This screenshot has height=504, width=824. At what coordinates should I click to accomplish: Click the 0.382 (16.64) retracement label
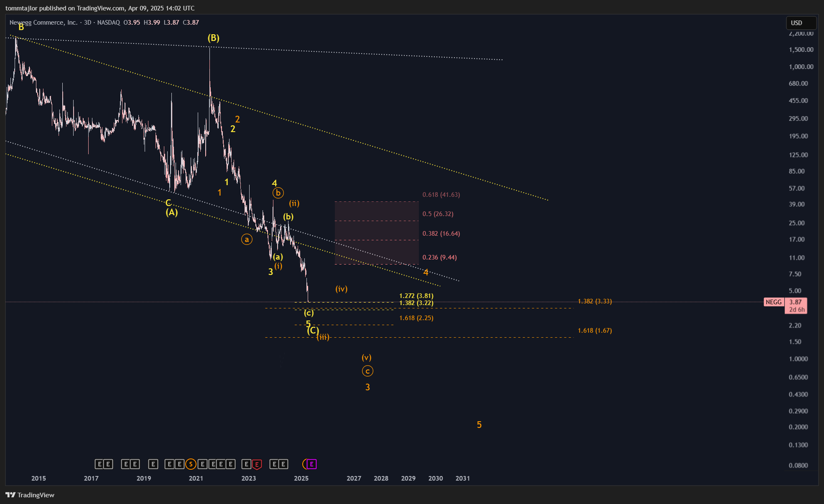(441, 234)
